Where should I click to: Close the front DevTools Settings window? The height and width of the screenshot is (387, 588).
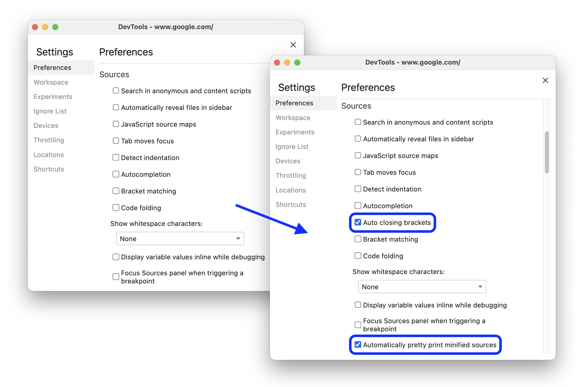[545, 80]
